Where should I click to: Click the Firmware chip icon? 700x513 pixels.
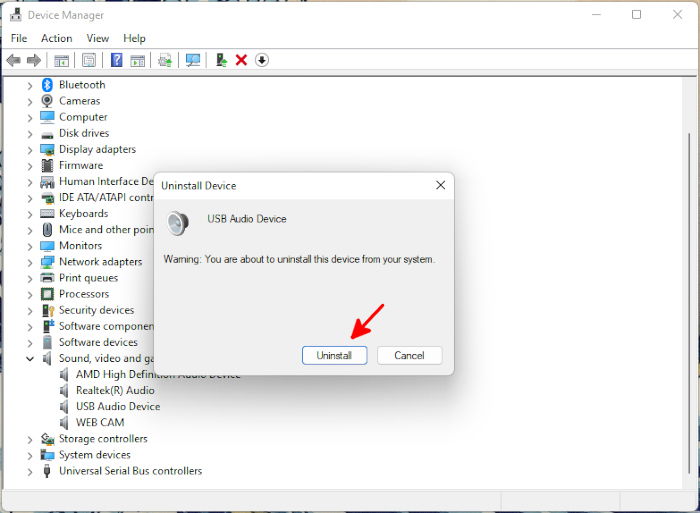coord(47,165)
